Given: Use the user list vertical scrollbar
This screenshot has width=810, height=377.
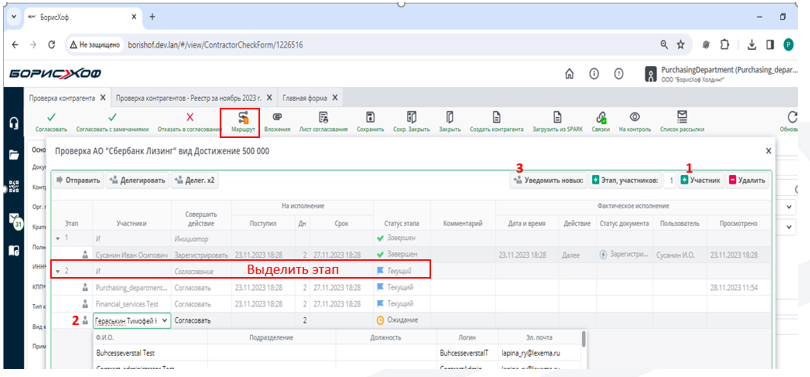Looking at the screenshot, I should click(584, 339).
